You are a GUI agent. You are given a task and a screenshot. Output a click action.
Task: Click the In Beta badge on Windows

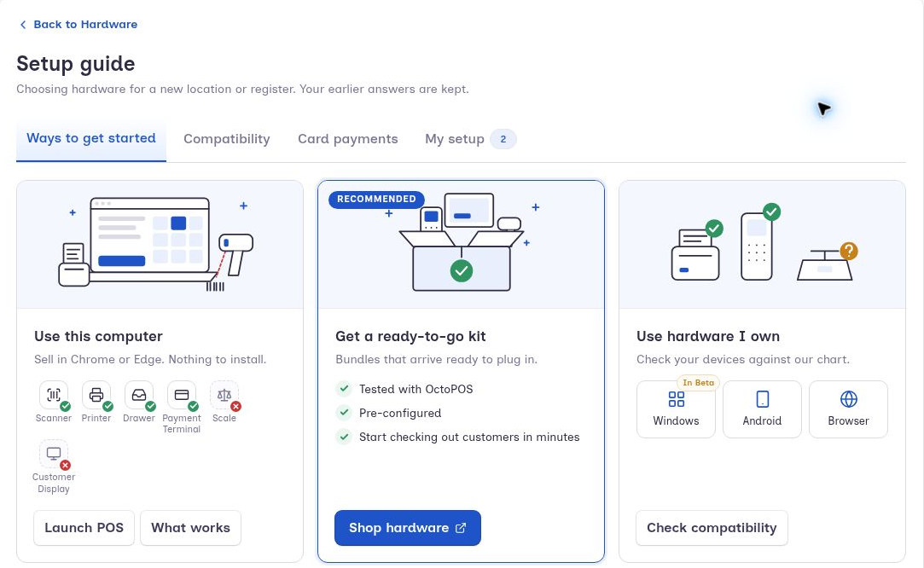pos(698,383)
